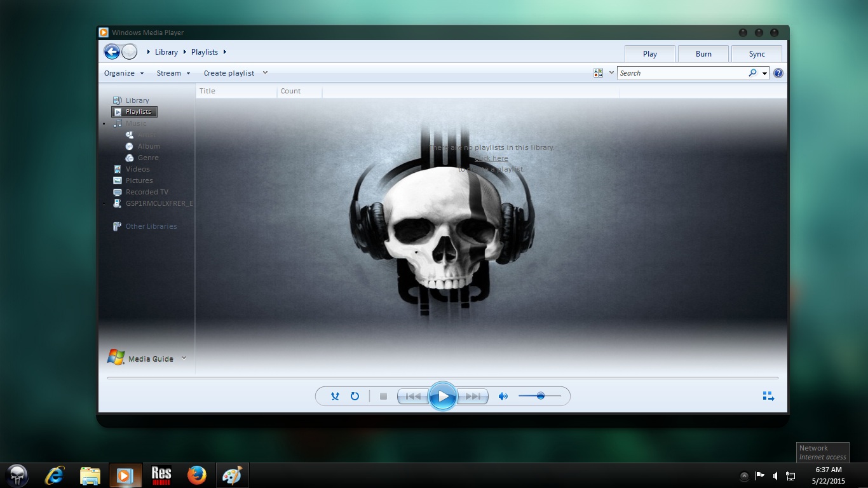Open the arrow after Playlists in breadcrumb
The height and width of the screenshot is (488, 868).
pyautogui.click(x=225, y=52)
